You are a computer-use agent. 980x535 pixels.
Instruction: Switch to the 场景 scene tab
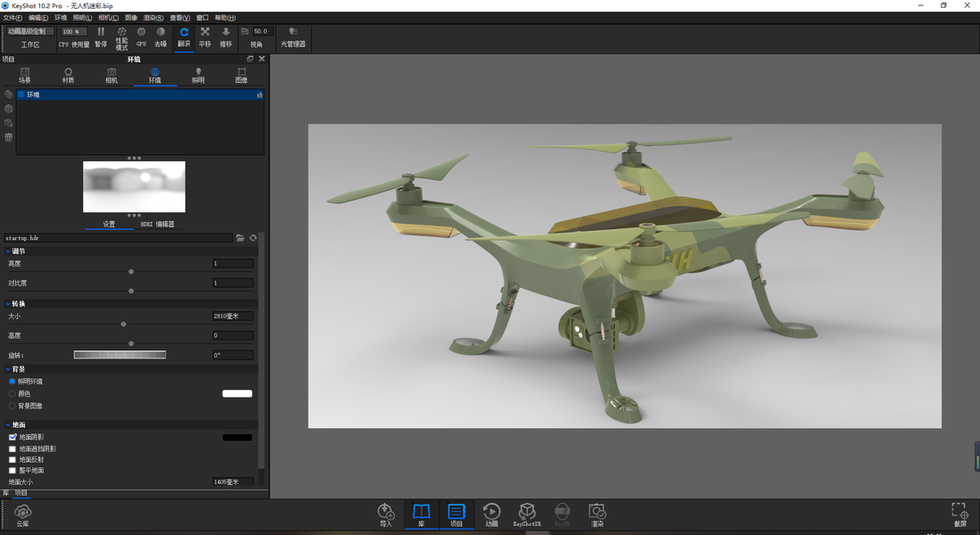pyautogui.click(x=24, y=76)
